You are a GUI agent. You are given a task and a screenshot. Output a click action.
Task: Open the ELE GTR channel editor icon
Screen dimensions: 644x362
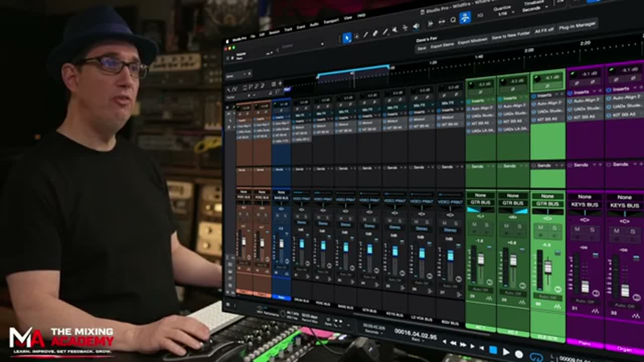point(557,306)
